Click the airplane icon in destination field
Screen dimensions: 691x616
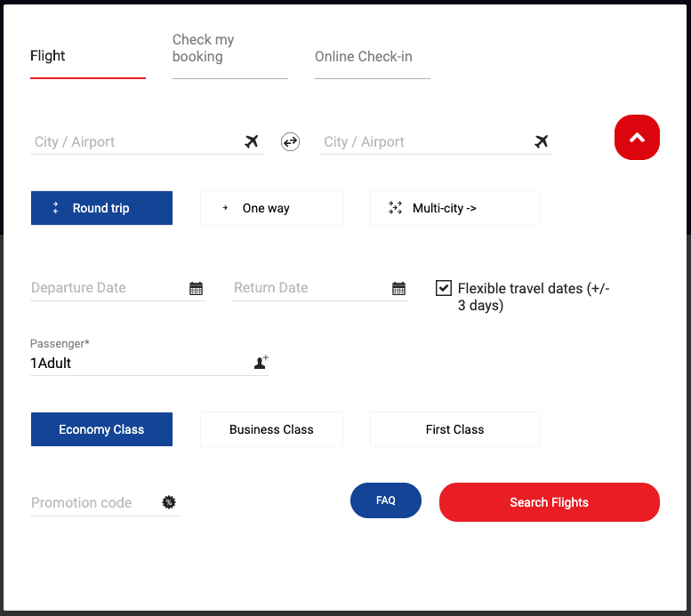[x=541, y=141]
